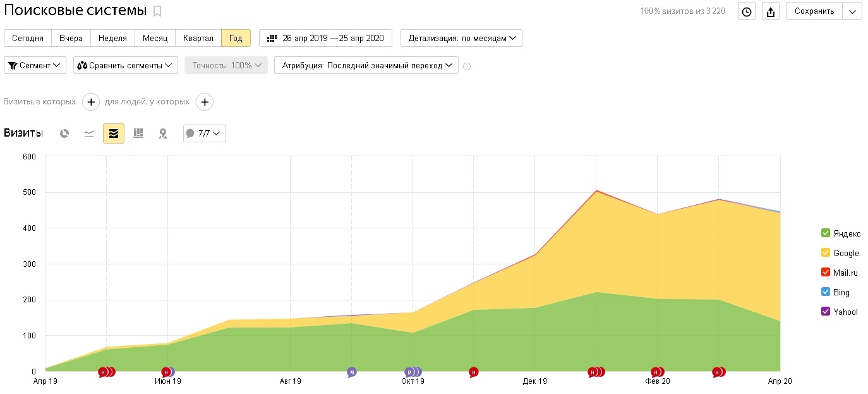
Task: Select the stacked area chart view
Action: point(114,133)
